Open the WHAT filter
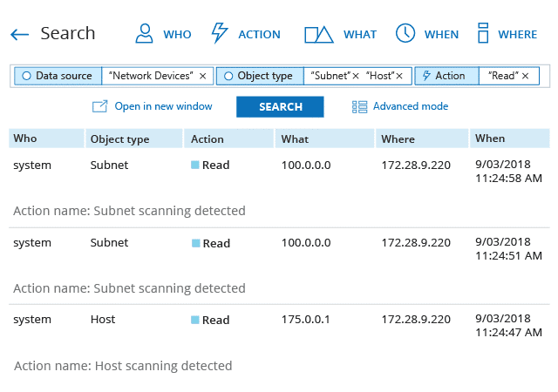This screenshot has width=558, height=392. (x=360, y=35)
